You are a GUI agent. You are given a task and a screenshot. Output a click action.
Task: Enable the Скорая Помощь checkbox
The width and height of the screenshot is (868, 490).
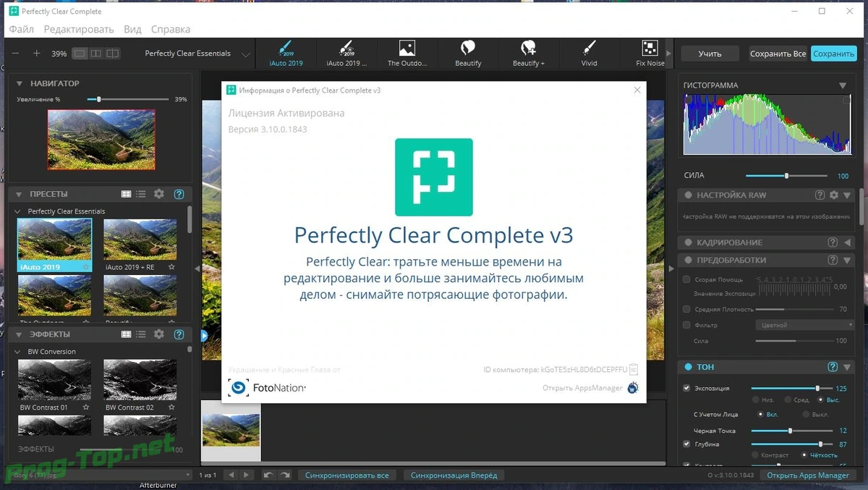[686, 279]
